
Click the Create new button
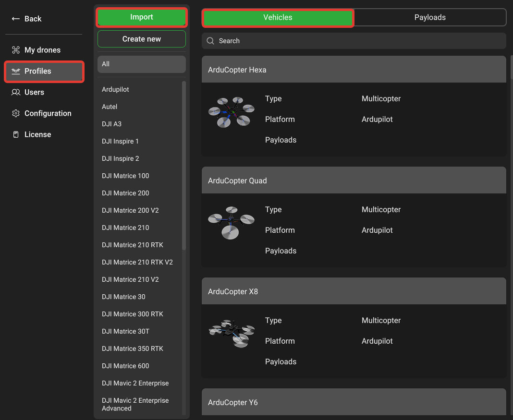tap(142, 39)
